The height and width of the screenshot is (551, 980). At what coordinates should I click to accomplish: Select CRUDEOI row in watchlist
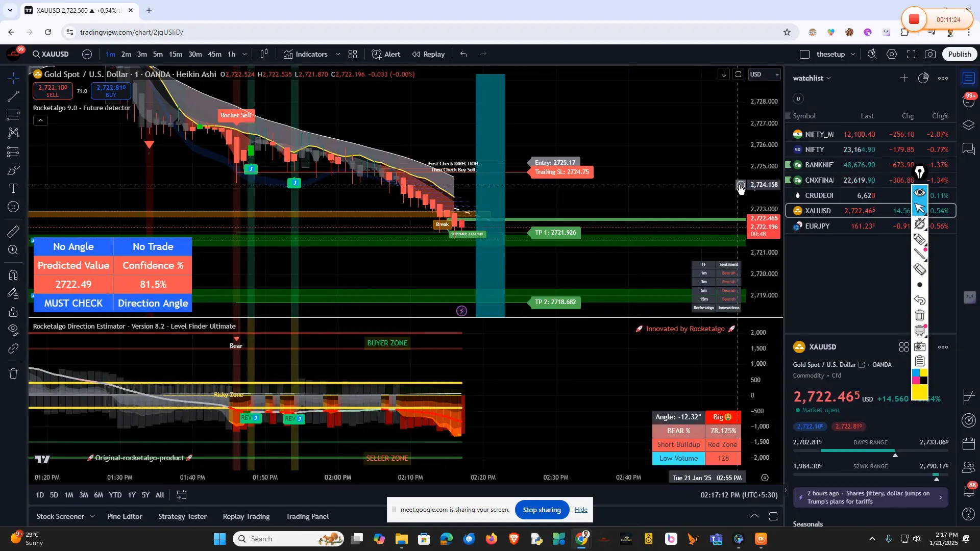pos(870,195)
